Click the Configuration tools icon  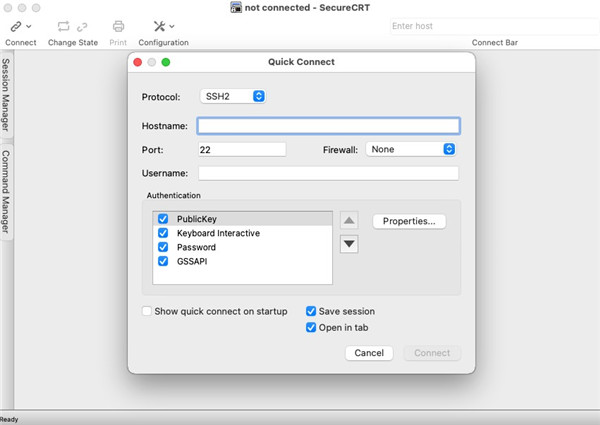[159, 26]
